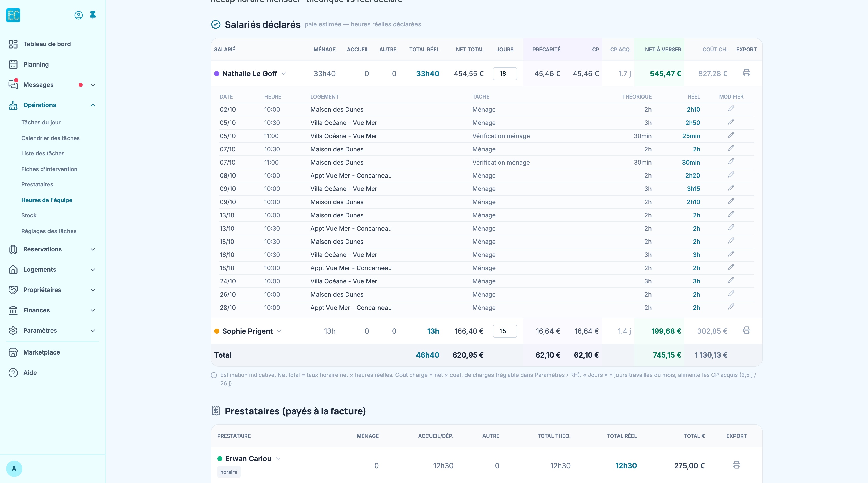Go to Fiches d'intervention
Viewport: 868px width, 483px height.
click(49, 169)
